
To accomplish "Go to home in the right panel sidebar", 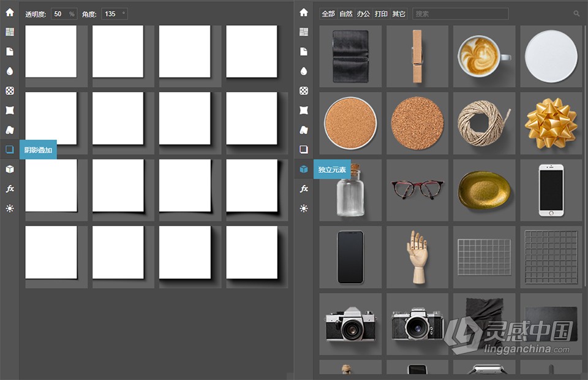I will pyautogui.click(x=304, y=12).
